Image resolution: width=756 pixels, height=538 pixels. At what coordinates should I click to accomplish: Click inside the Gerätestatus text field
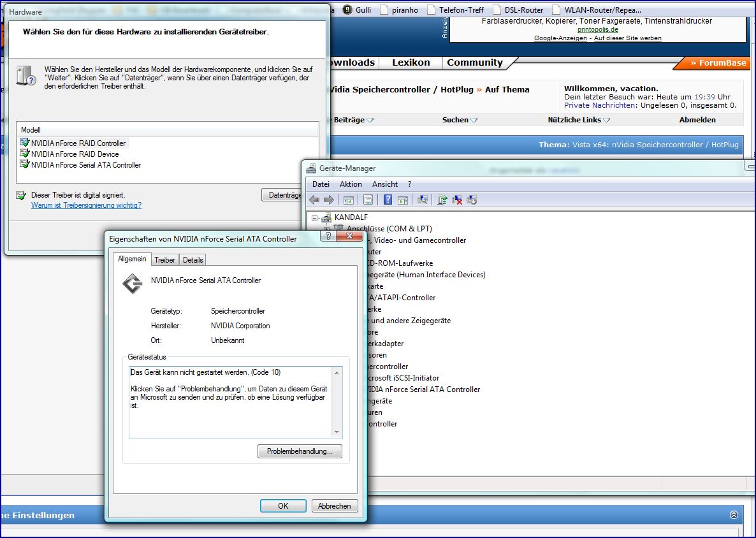point(231,402)
